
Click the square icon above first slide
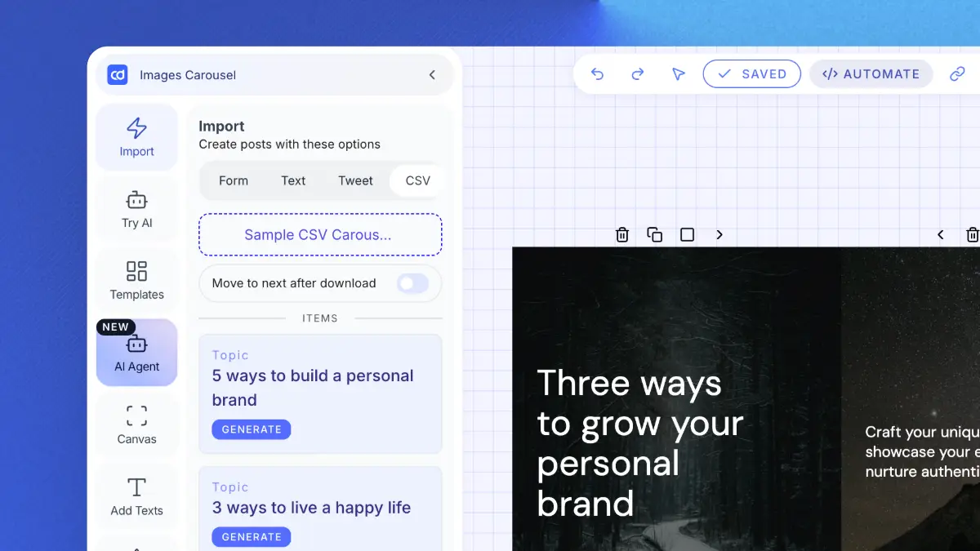688,235
